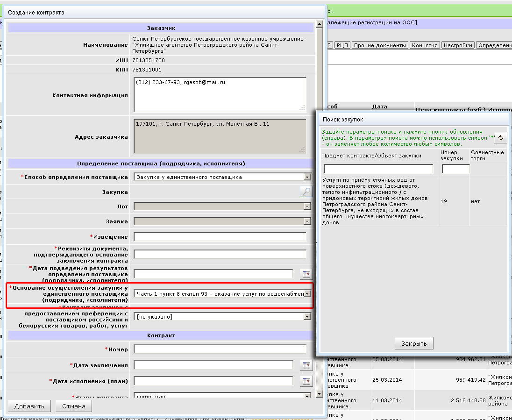Open purchase search with the magnifier icon
The width and height of the screenshot is (512, 420).
(306, 192)
